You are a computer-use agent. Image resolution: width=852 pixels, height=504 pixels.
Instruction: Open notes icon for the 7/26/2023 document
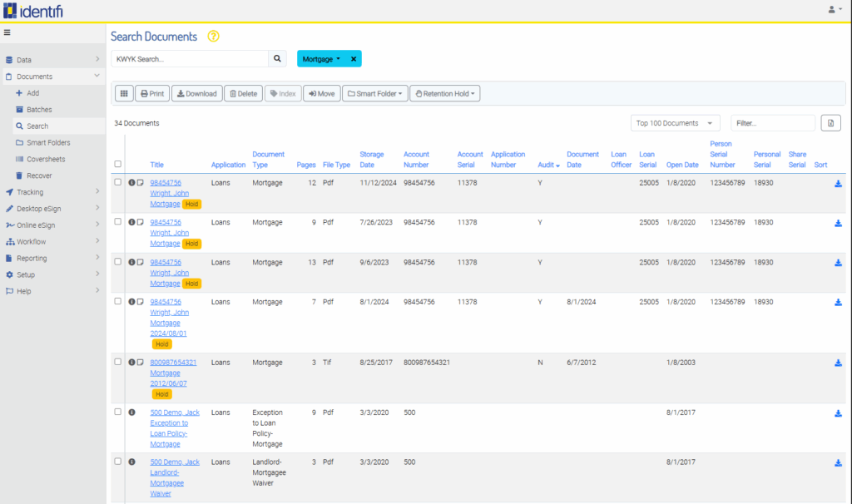tap(140, 222)
